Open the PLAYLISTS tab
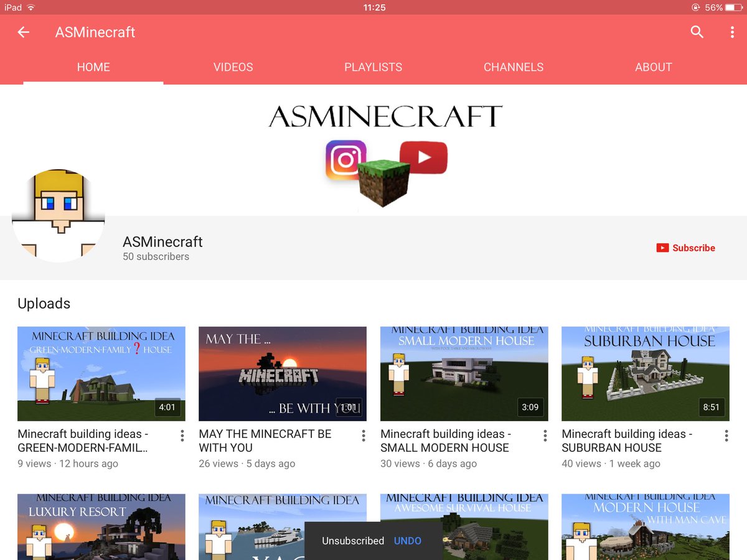This screenshot has height=560, width=747. tap(374, 67)
